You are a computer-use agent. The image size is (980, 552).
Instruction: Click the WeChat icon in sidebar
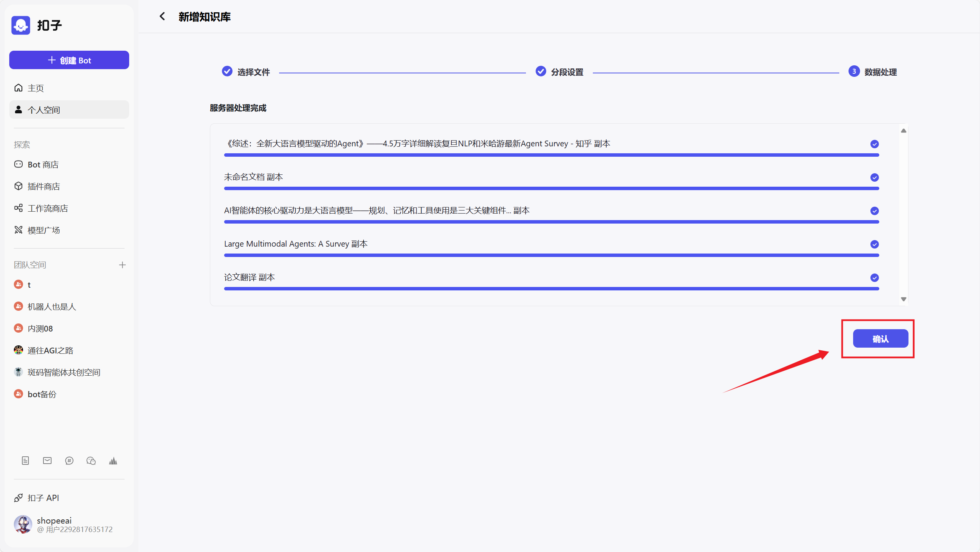(x=91, y=461)
